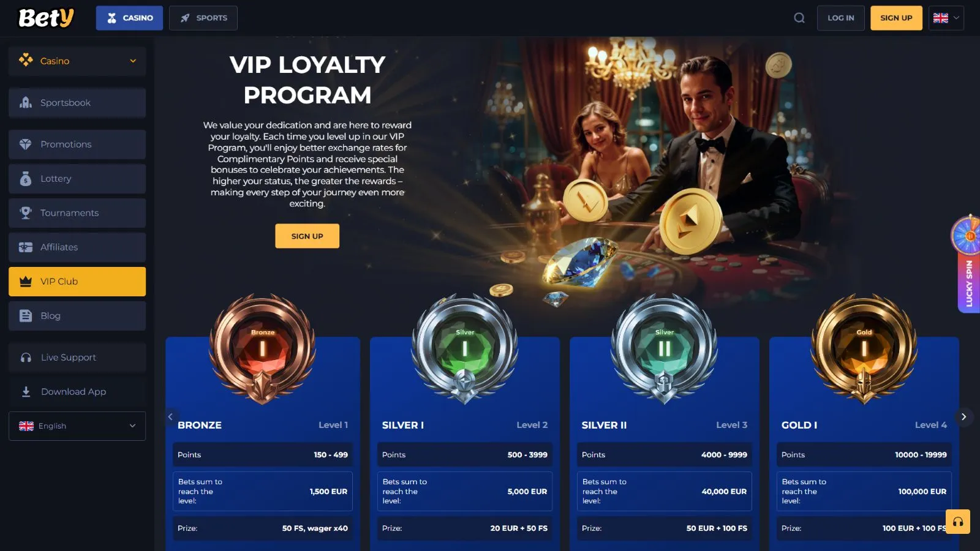980x551 pixels.
Task: Open the Lucky Spin wheel widget
Action: coord(968,264)
